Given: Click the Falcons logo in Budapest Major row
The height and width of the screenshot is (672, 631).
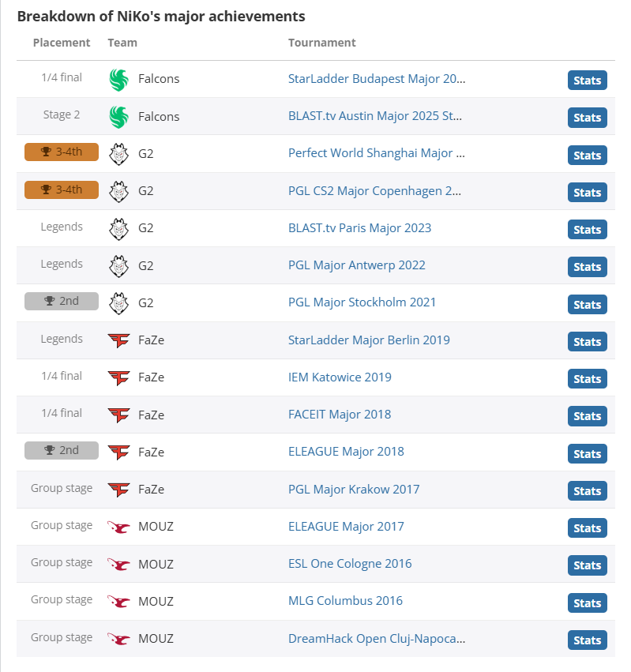Looking at the screenshot, I should click(118, 80).
